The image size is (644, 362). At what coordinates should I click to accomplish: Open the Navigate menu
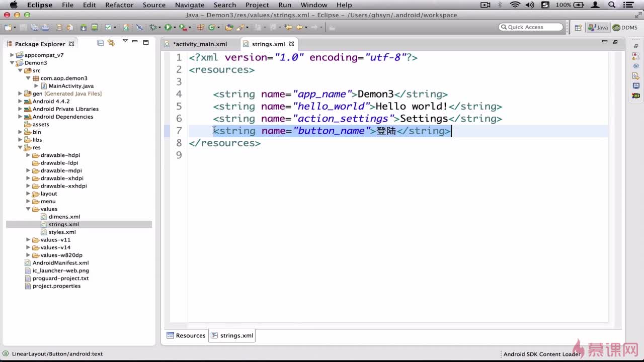coord(190,5)
